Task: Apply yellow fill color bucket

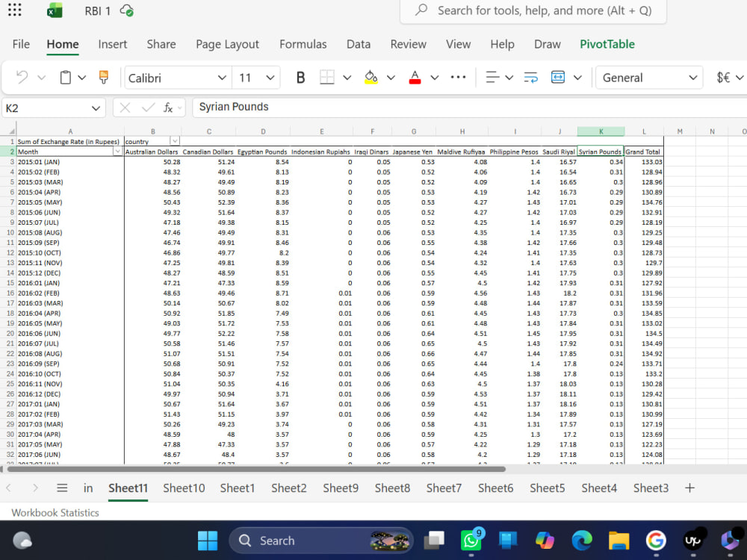Action: point(371,77)
